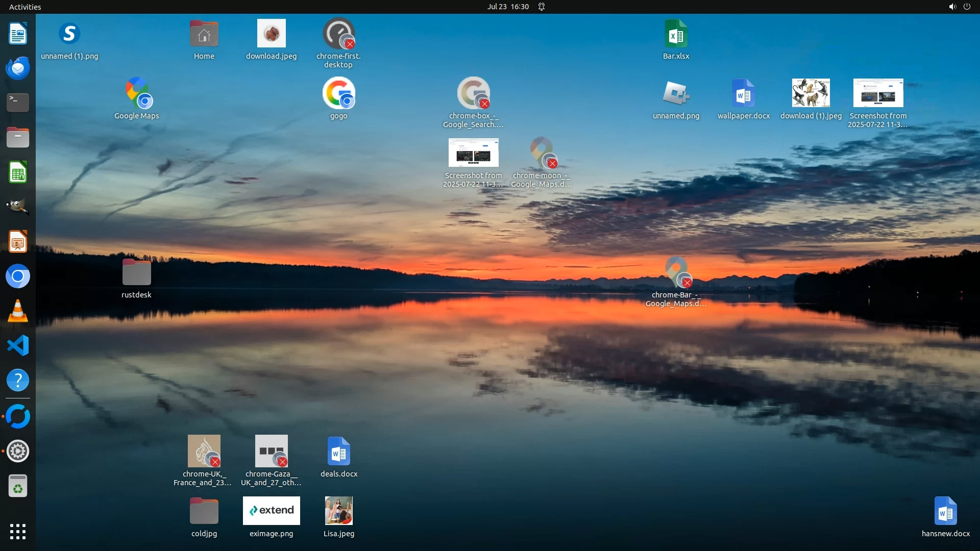Open the Trash in the dock
This screenshot has width=980, height=551.
click(x=18, y=486)
